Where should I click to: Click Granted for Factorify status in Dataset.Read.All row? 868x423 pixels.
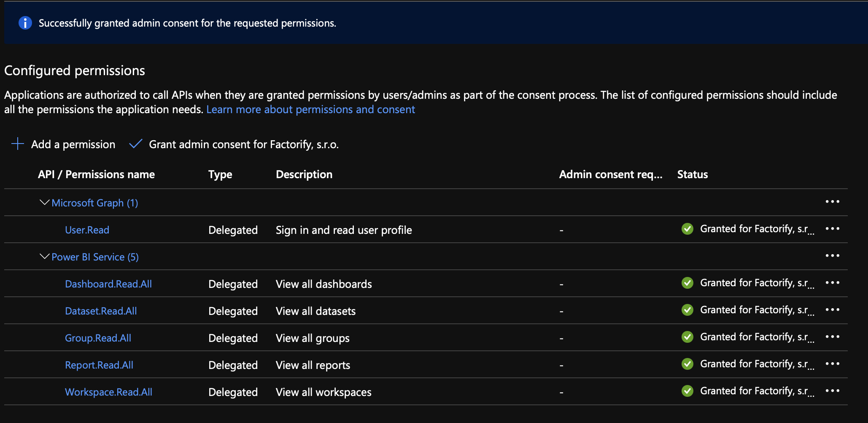pos(757,310)
